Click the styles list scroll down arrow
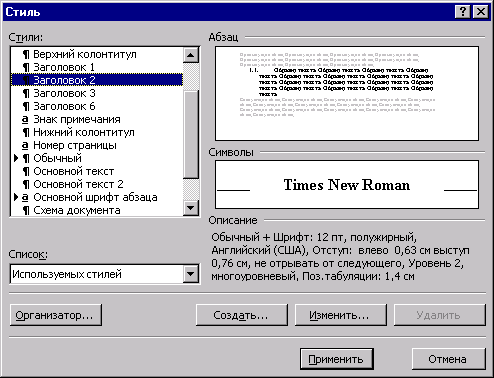This screenshot has height=378, width=494. click(191, 208)
